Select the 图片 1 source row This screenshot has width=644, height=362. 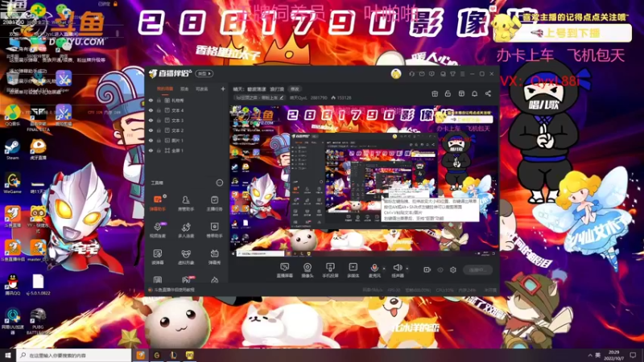[x=187, y=140]
